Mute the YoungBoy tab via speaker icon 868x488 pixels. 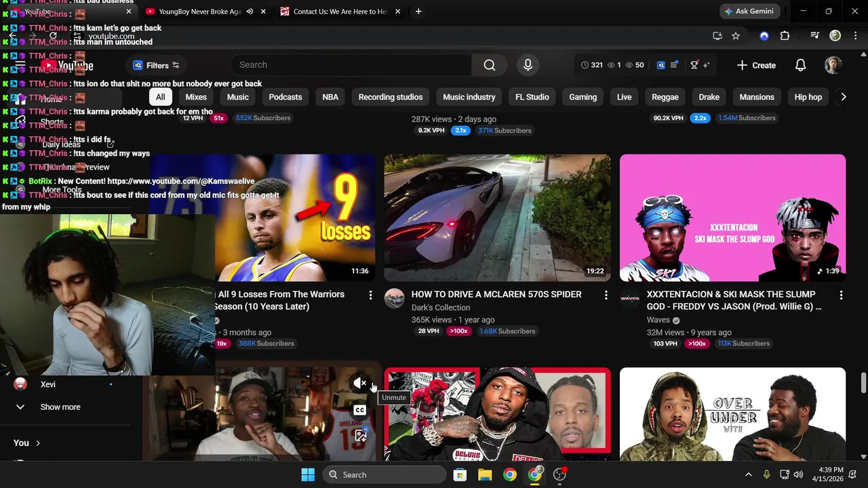(250, 12)
